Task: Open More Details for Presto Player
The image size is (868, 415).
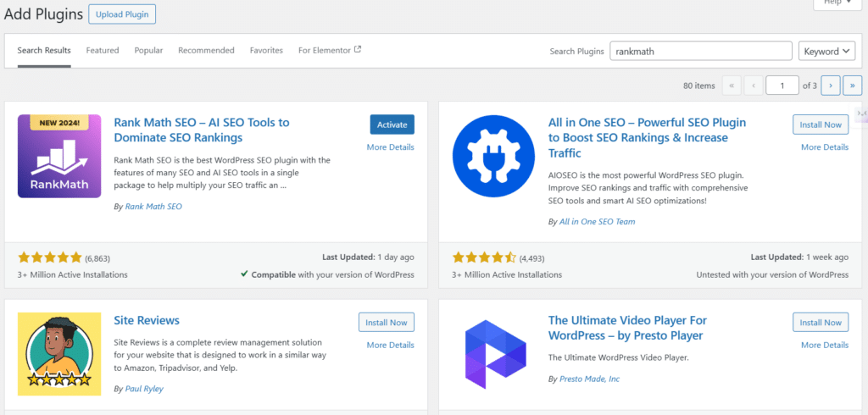Action: tap(825, 345)
